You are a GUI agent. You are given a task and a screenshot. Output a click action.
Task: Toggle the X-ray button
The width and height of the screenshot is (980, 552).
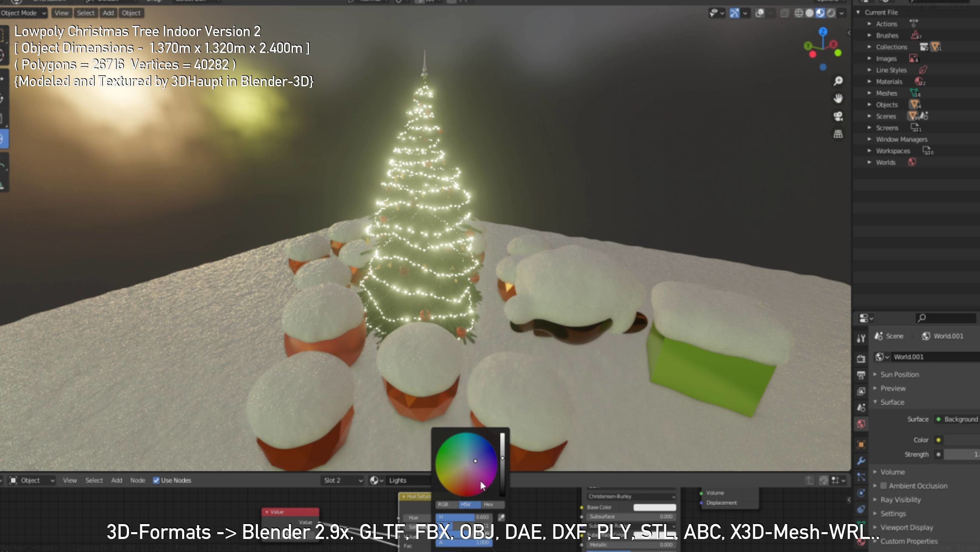tap(784, 13)
